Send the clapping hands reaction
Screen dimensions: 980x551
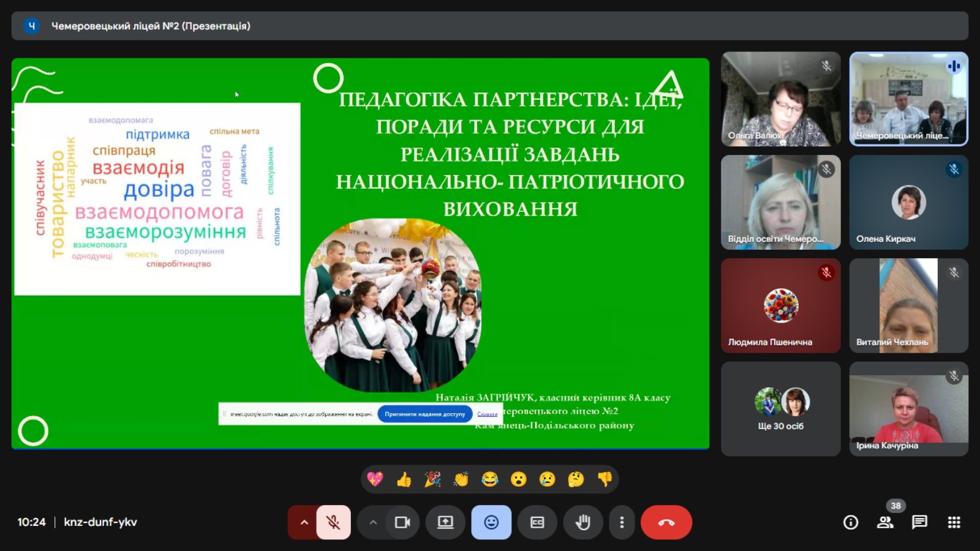click(x=461, y=479)
